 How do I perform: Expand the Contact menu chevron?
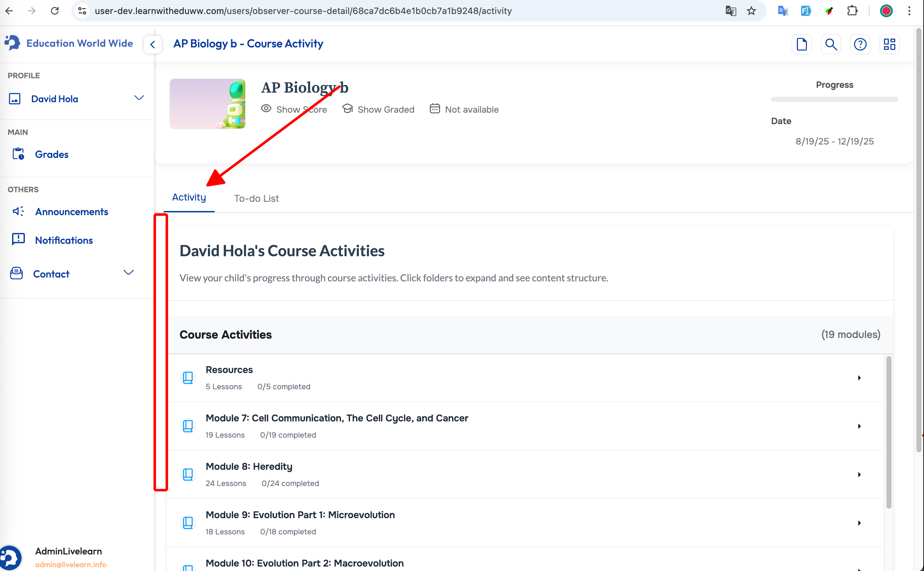(128, 273)
